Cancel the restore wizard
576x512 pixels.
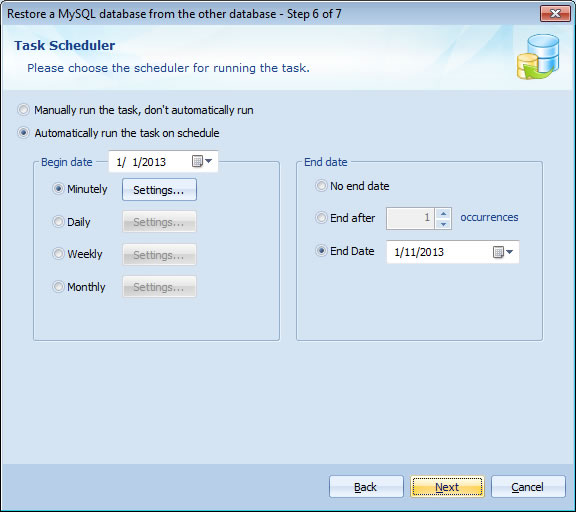coord(528,487)
